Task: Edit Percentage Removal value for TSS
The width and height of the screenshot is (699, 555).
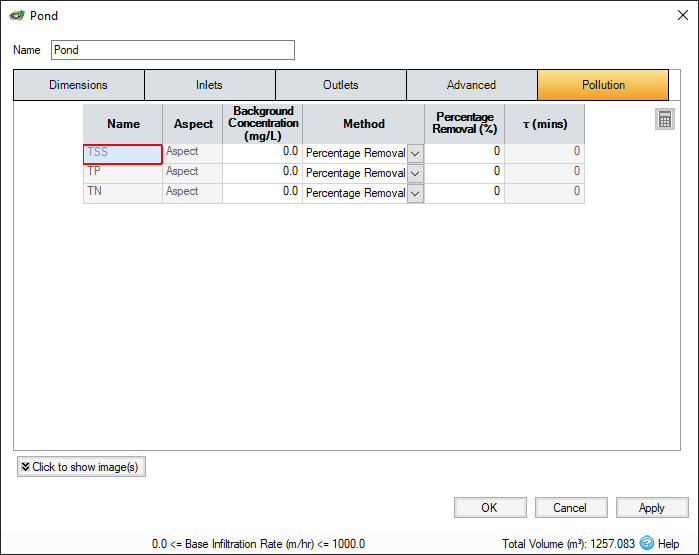Action: [x=465, y=153]
